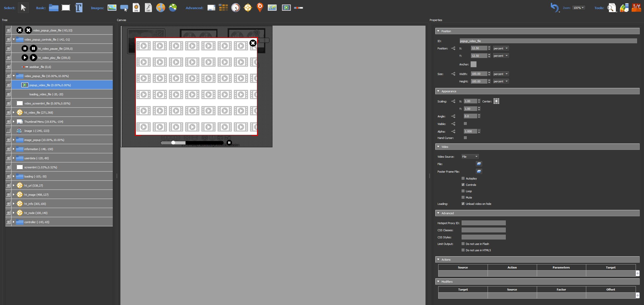This screenshot has width=644, height=305.
Task: Toggle visibility eye of controller folder
Action: pos(8,222)
